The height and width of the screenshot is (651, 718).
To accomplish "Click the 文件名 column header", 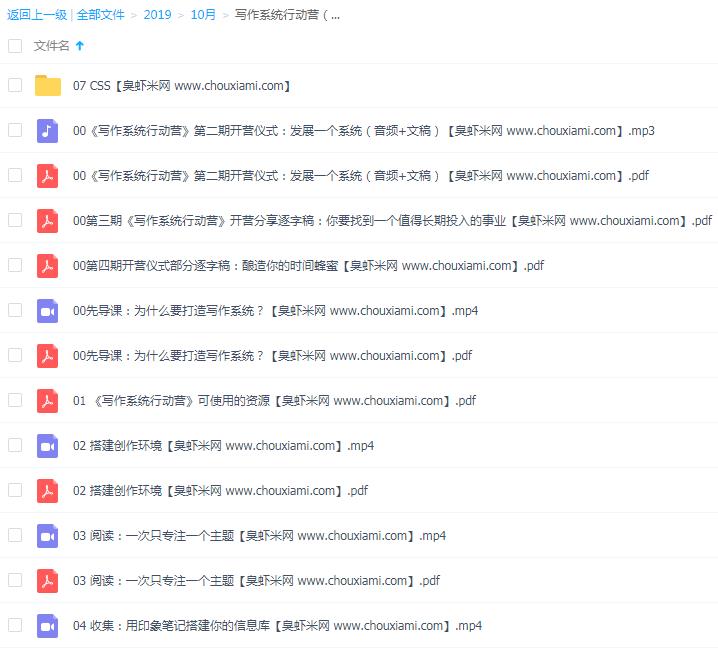I will 52,46.
